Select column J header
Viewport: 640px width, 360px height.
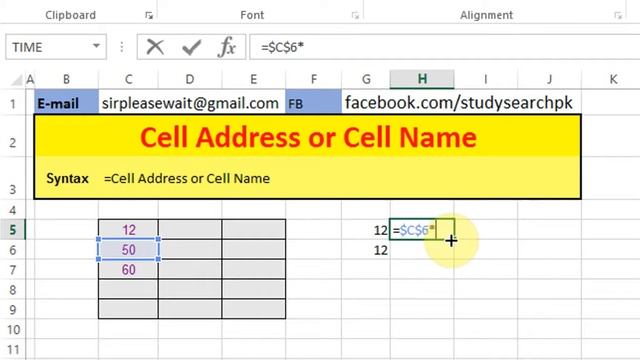click(x=549, y=79)
